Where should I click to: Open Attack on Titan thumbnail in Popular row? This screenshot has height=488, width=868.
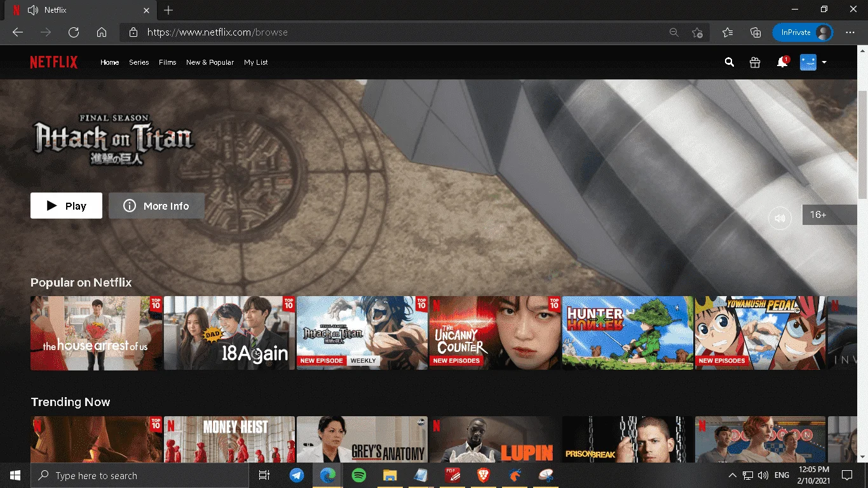coord(362,333)
